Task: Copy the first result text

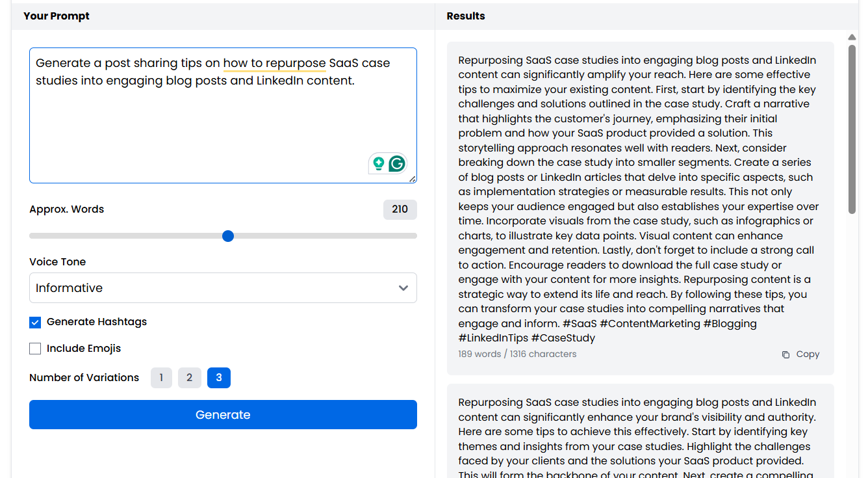Action: 801,354
